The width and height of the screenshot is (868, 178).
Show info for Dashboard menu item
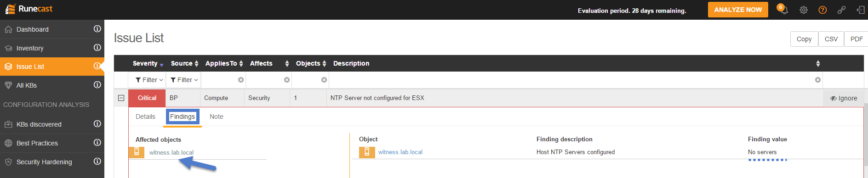pyautogui.click(x=97, y=28)
